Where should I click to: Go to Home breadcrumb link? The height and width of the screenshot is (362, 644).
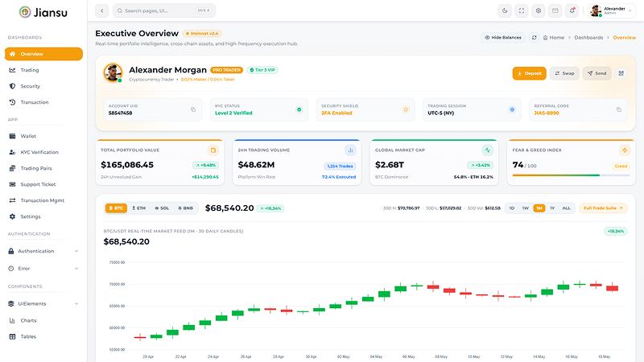pos(554,37)
